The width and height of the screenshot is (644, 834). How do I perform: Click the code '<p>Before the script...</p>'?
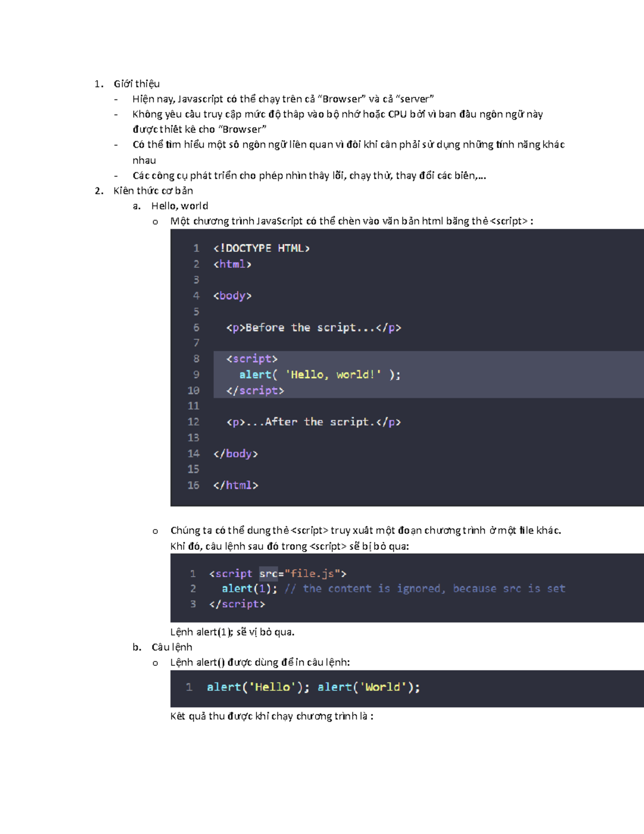coord(313,328)
